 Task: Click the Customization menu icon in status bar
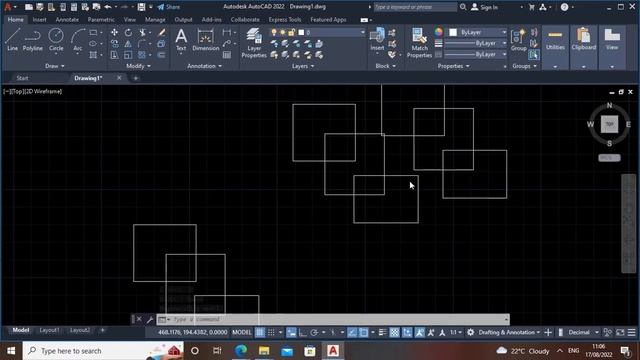(x=631, y=333)
